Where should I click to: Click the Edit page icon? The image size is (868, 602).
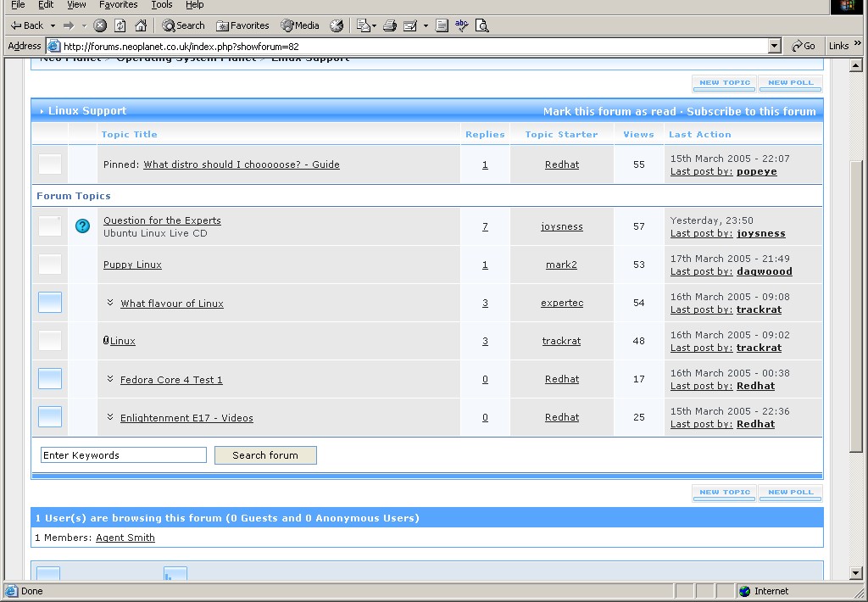pyautogui.click(x=410, y=25)
